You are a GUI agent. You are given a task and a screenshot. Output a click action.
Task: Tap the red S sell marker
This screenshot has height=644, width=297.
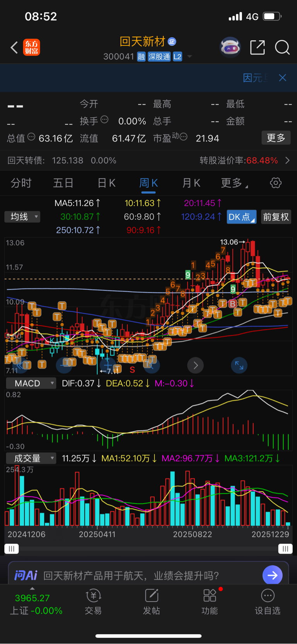(x=132, y=370)
